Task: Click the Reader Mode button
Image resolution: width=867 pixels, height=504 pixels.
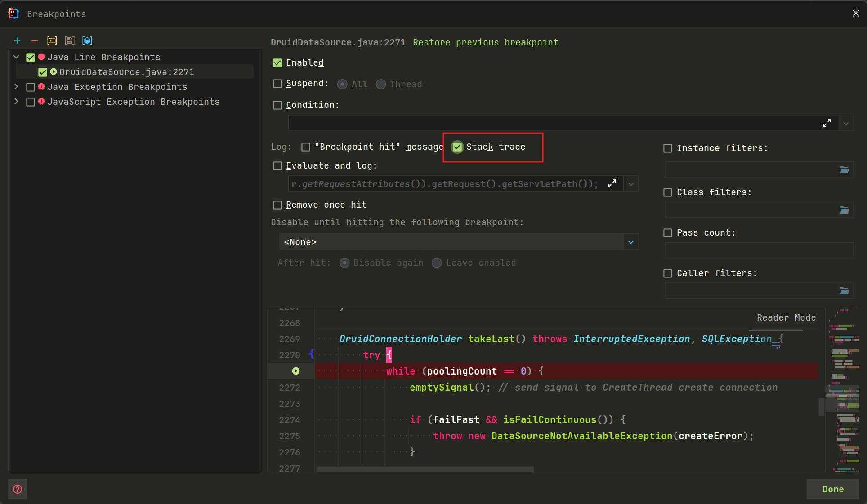Action: pyautogui.click(x=786, y=317)
